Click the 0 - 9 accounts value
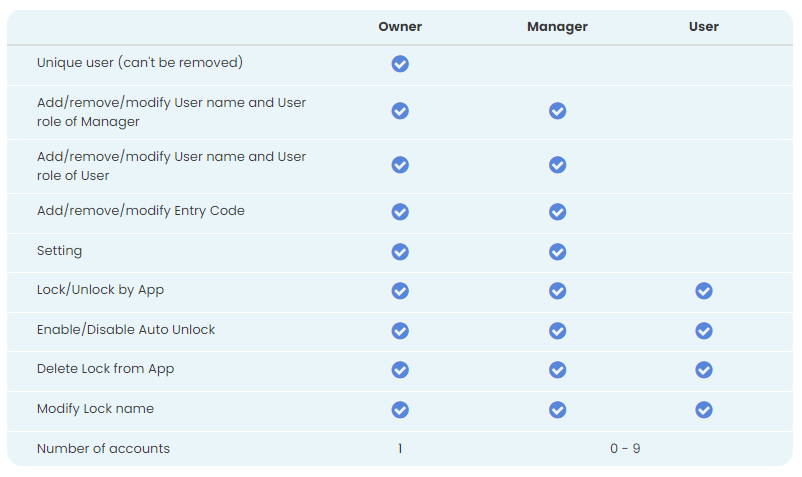The width and height of the screenshot is (802, 477). 625,448
